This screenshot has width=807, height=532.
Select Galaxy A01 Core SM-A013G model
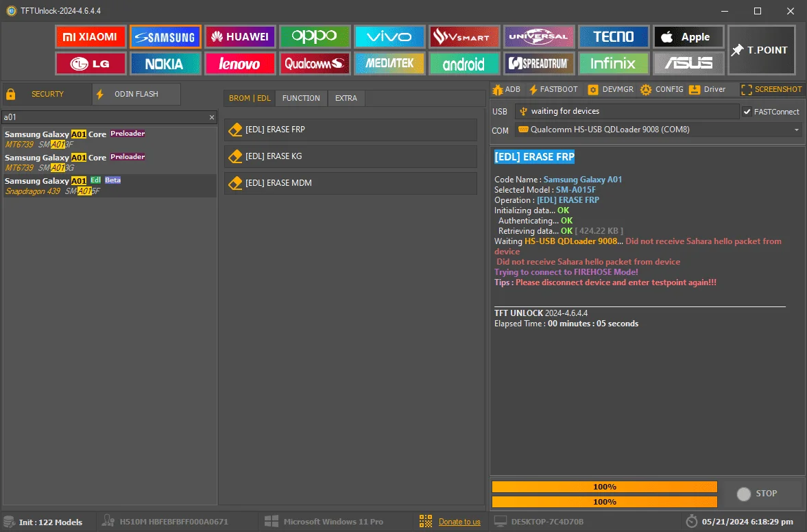(x=110, y=162)
